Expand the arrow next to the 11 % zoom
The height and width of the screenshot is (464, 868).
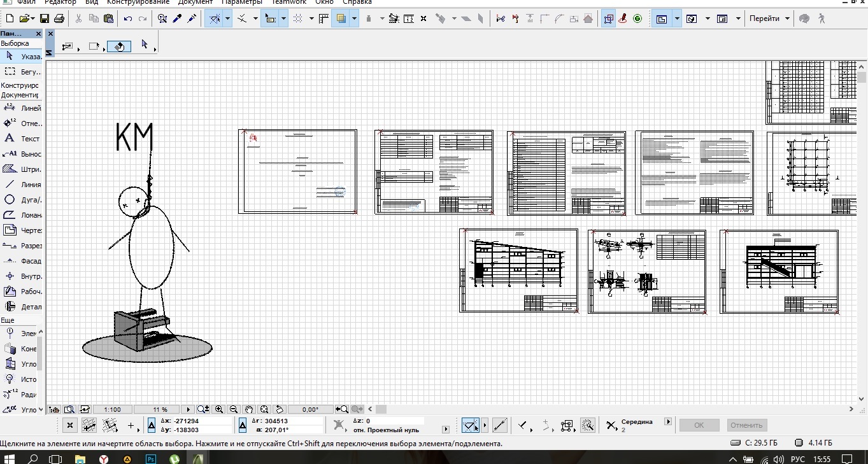(x=188, y=410)
